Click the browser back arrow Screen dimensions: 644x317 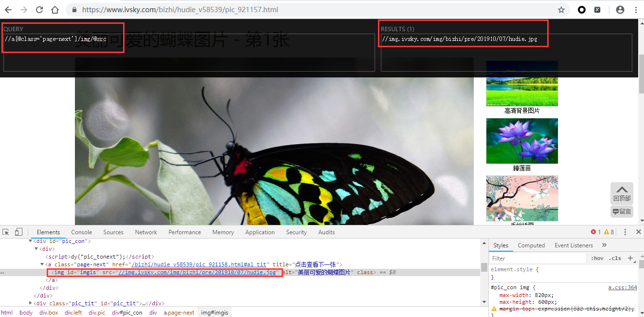8,10
